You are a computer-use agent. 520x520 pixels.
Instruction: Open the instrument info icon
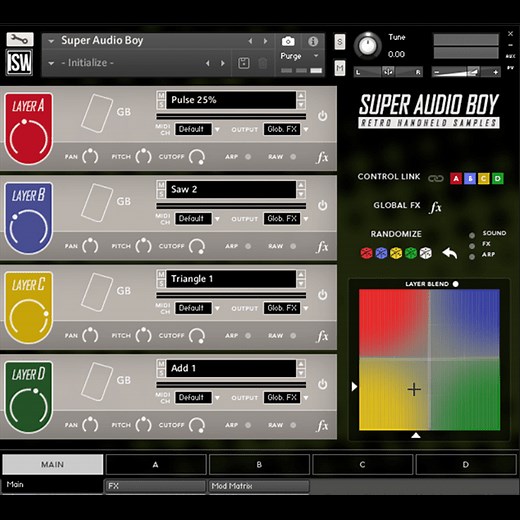tap(313, 41)
